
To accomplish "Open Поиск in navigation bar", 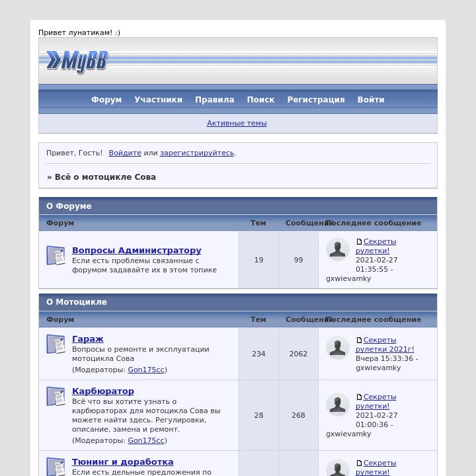I will 260,100.
